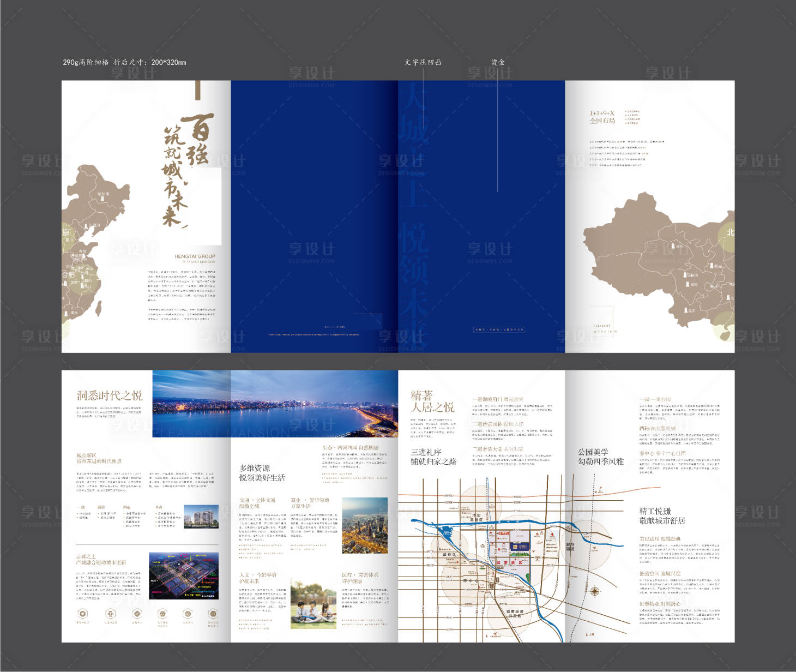The image size is (796, 672).
Task: Click the night city riverside panorama photo
Action: pyautogui.click(x=275, y=404)
